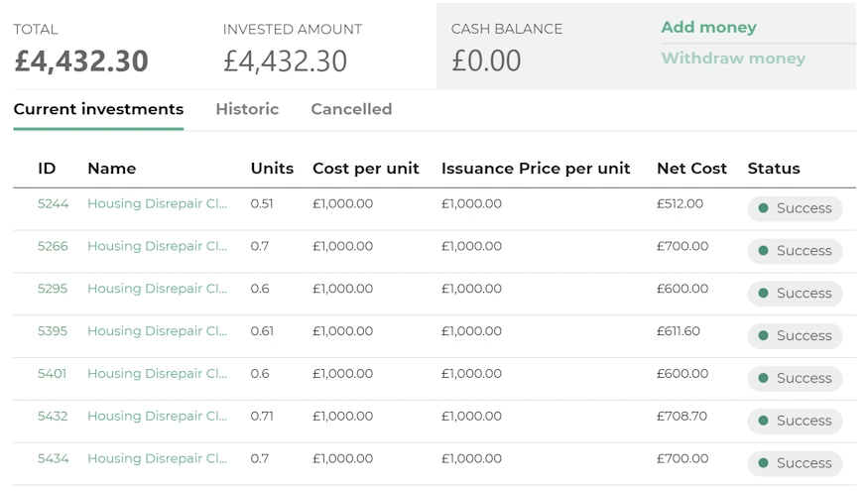Click green status dot in row 5266
Image resolution: width=868 pixels, height=491 pixels.
(x=763, y=251)
